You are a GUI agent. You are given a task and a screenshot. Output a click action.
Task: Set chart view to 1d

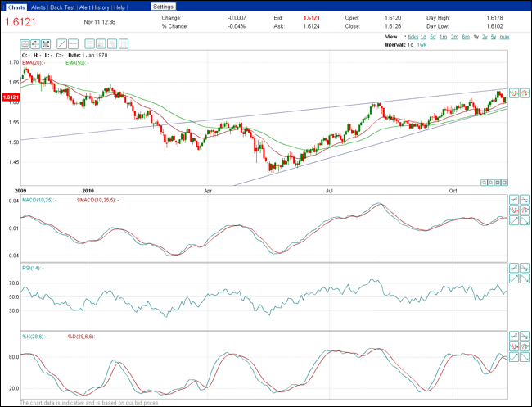pyautogui.click(x=423, y=37)
